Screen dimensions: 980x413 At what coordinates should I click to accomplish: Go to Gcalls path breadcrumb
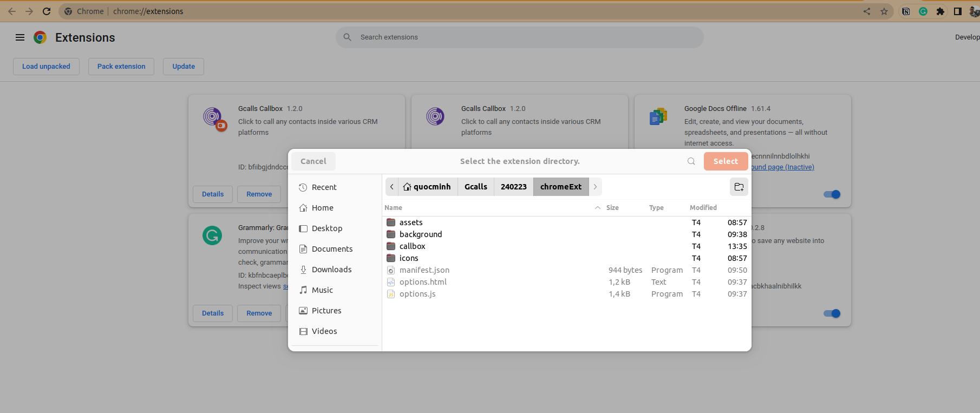pyautogui.click(x=475, y=187)
